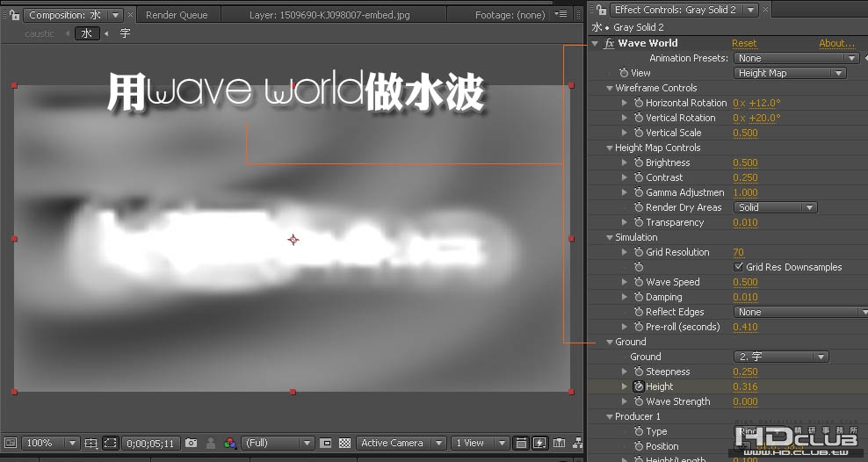The image size is (868, 462).
Task: Toggle the lock icon on Effect Controls panel
Action: pos(601,10)
